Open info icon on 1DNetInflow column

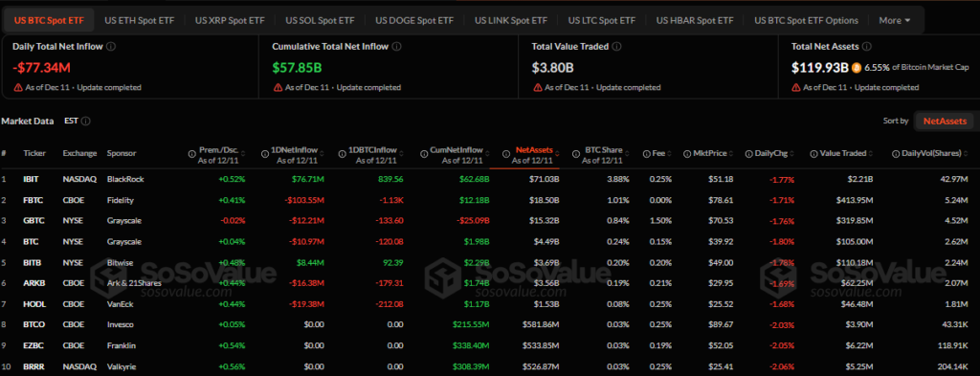point(266,154)
